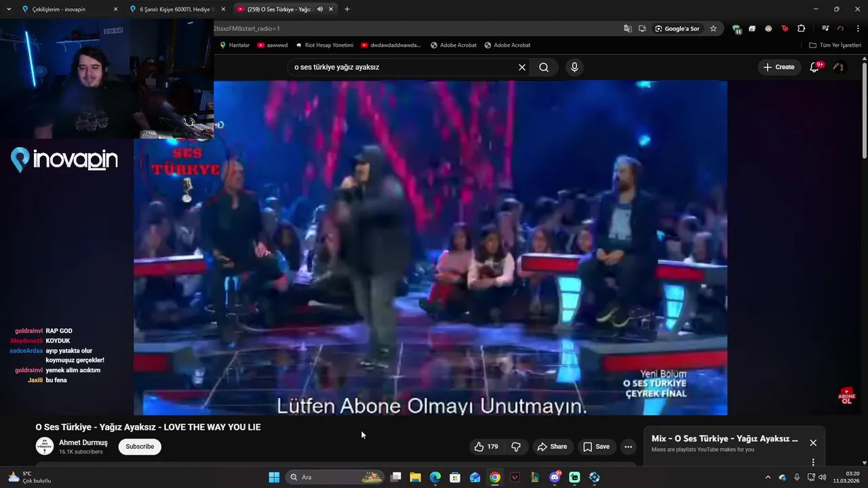Open YouTube notifications bell
This screenshot has height=488, width=868.
click(x=815, y=67)
